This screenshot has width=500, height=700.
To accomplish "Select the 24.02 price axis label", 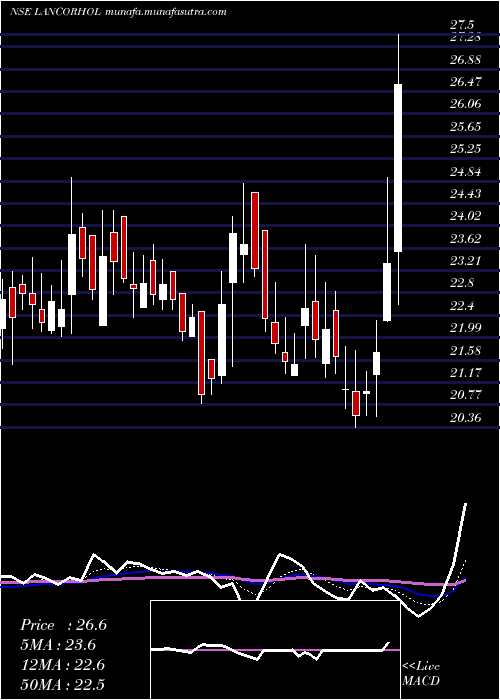I will point(465,216).
